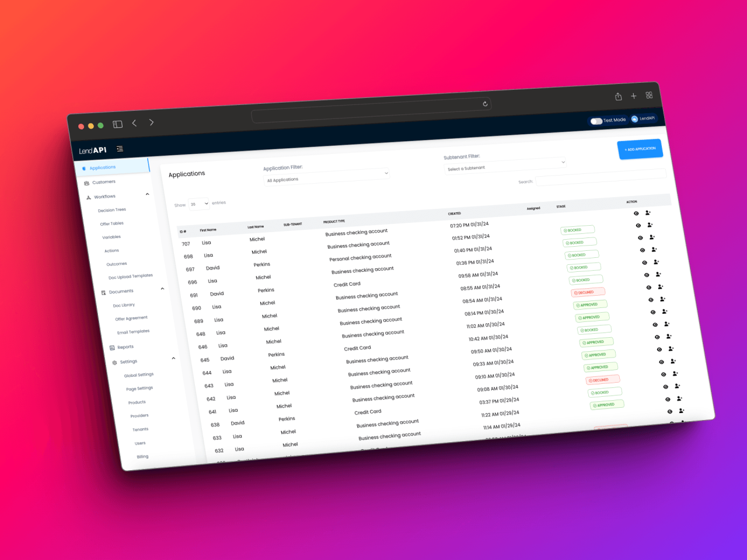Open Settings via the gear icon in sidebar

point(114,361)
